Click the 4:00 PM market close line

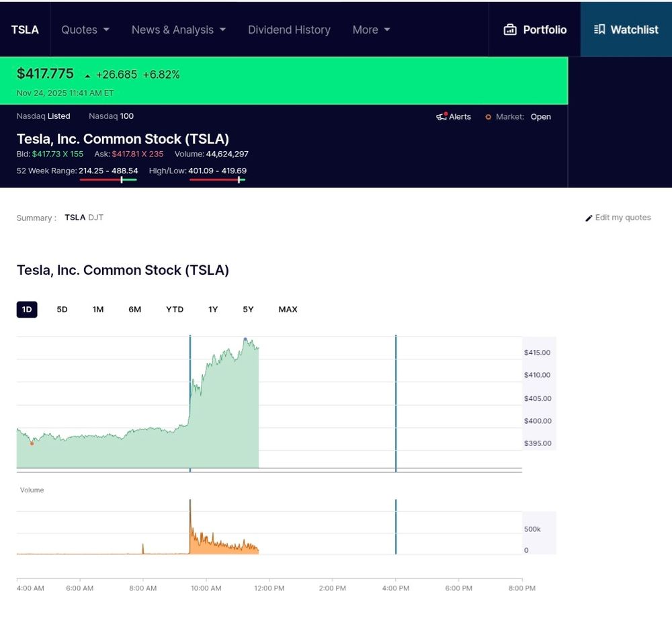pyautogui.click(x=396, y=403)
